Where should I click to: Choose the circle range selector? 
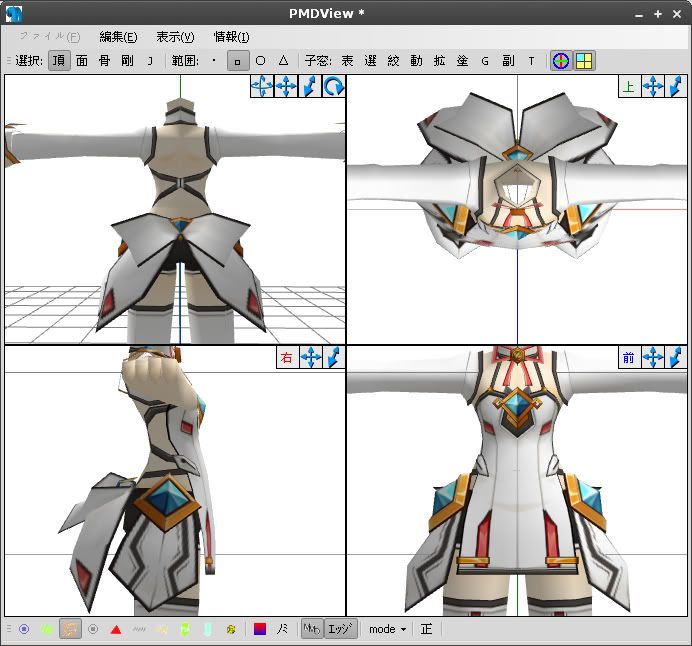tap(260, 61)
